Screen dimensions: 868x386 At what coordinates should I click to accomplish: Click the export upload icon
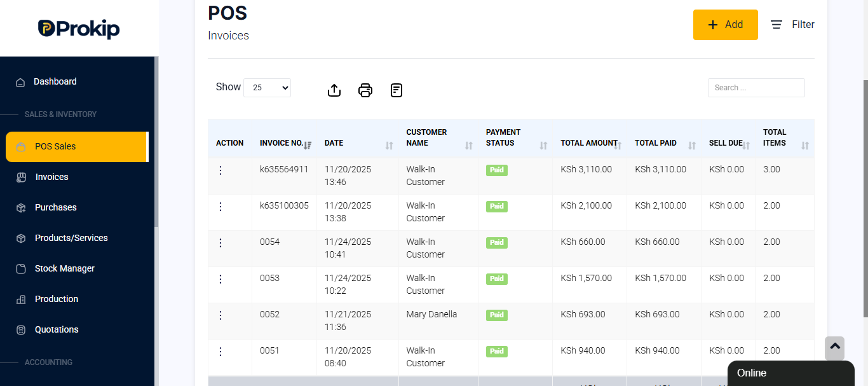click(x=334, y=90)
